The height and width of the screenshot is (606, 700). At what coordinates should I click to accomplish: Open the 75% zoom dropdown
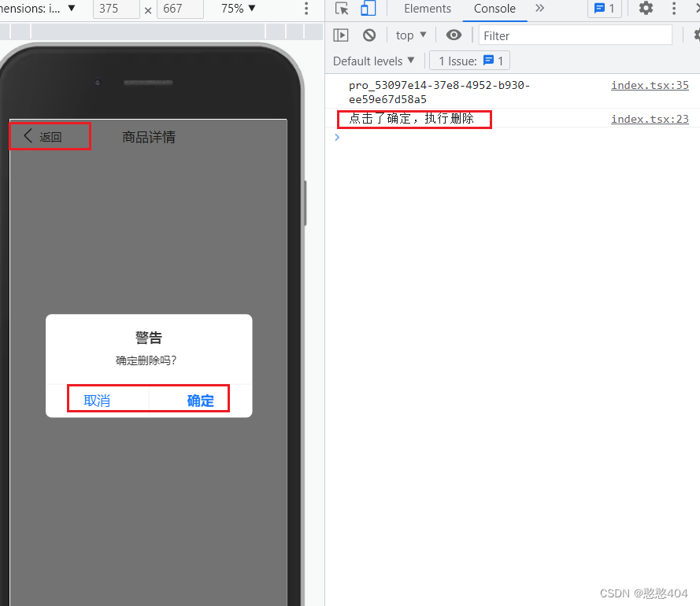(238, 9)
